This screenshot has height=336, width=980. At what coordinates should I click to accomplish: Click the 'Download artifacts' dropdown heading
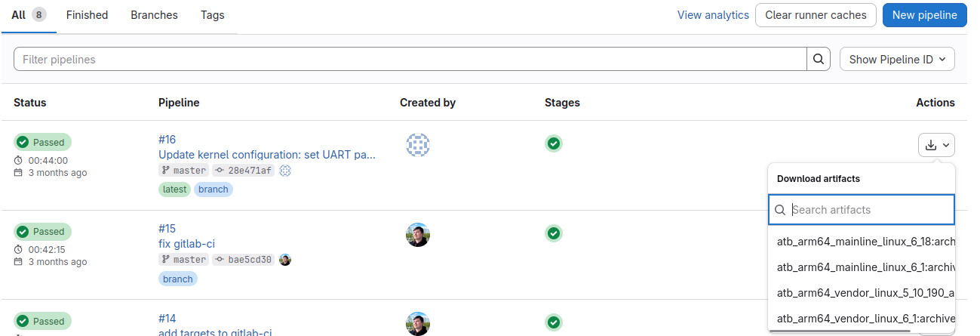pos(819,179)
